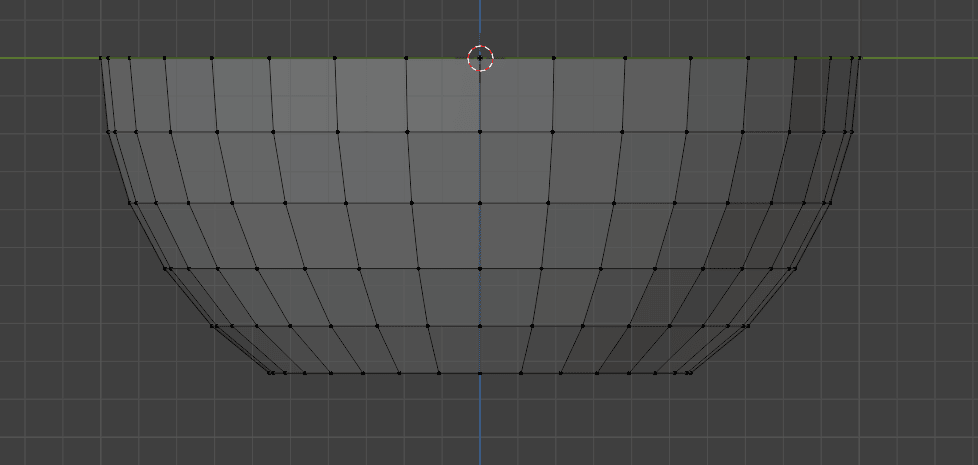Click empty grid area below-left of the bowl
Image resolution: width=978 pixels, height=465 pixels.
point(120,400)
